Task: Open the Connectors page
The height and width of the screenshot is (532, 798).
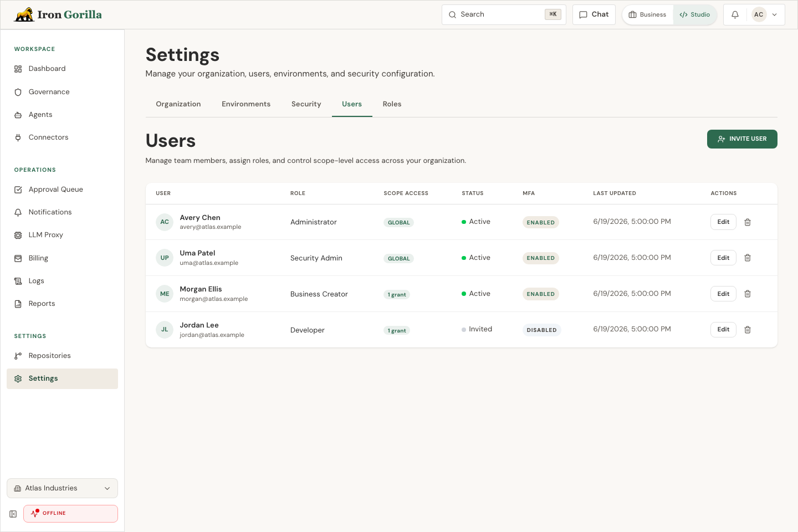Action: pos(62,137)
